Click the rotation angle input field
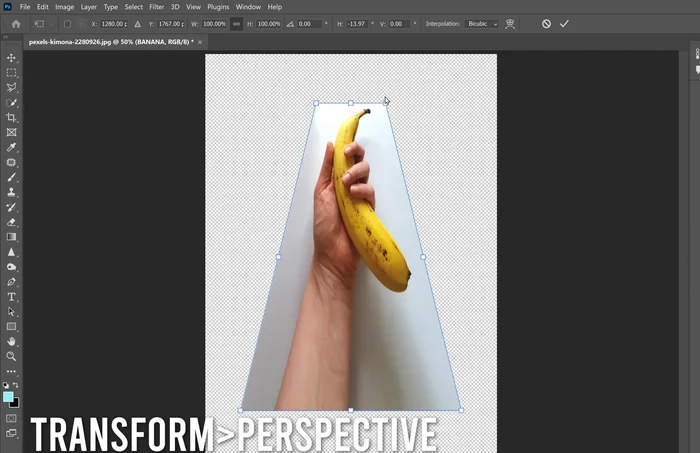The image size is (700, 453). pos(311,23)
